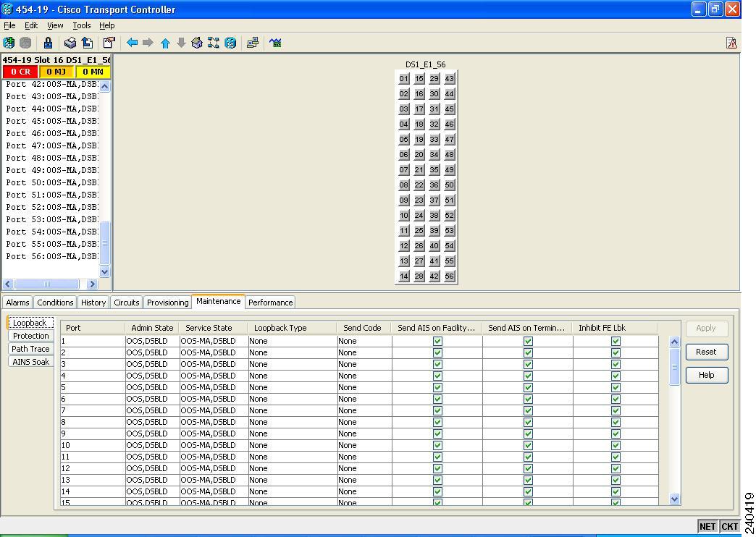Open Send Code dropdown for port 9
This screenshot has height=537, width=756.
tap(364, 434)
